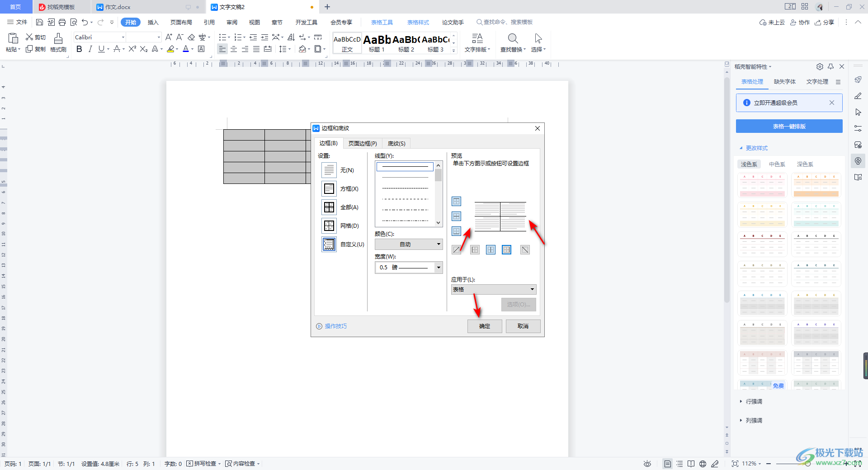Click the Cut scissors icon

(x=30, y=37)
